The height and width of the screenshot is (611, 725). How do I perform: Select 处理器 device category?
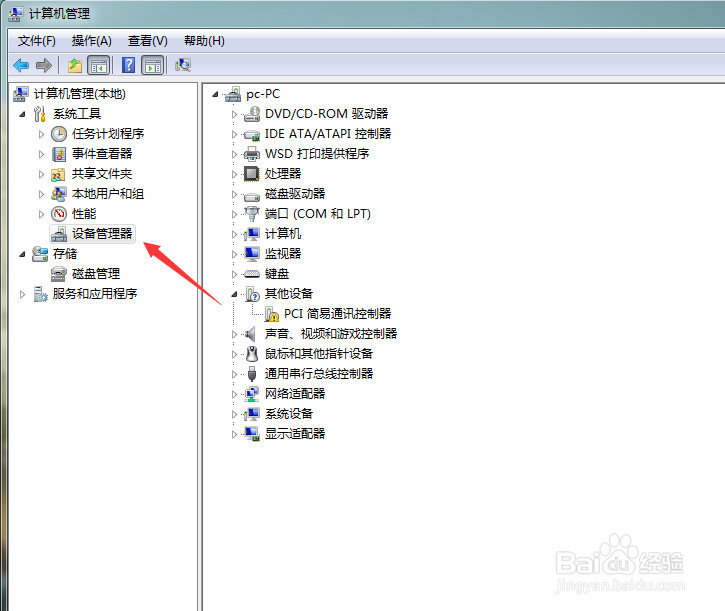pos(283,174)
